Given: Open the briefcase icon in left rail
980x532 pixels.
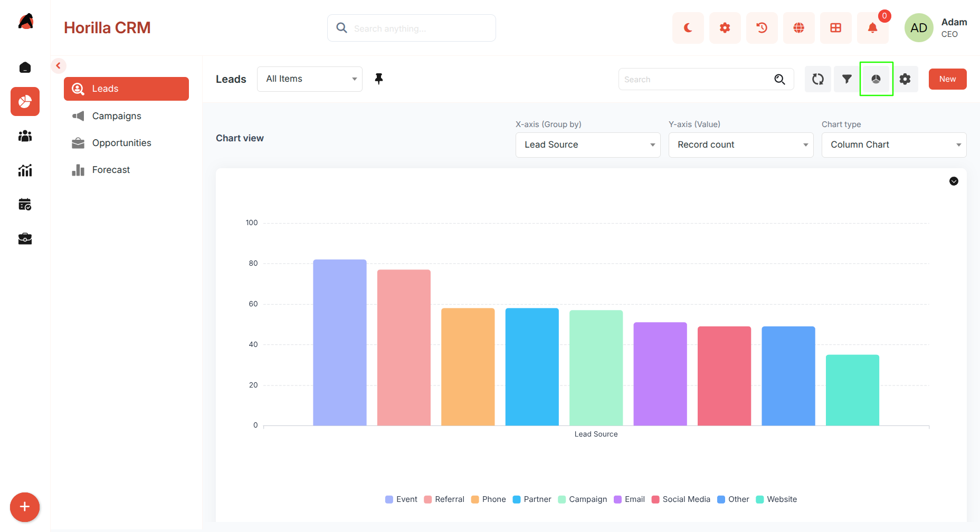Looking at the screenshot, I should tap(25, 239).
